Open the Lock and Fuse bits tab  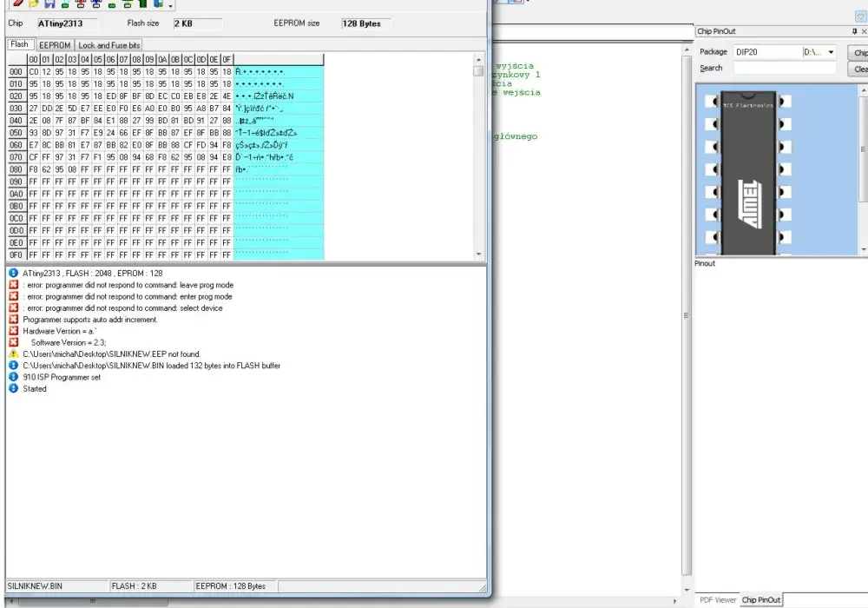click(x=109, y=45)
